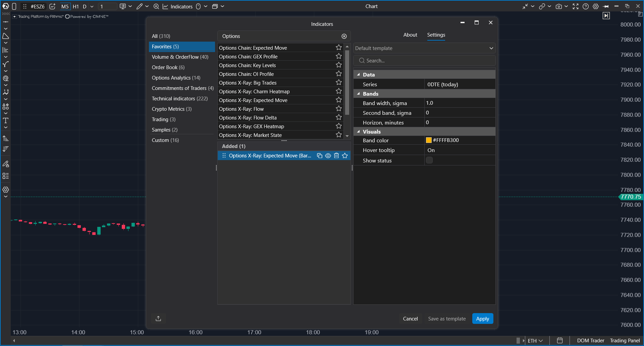Select the Options Analytics category
Screen dimensions: 644x346
(x=176, y=78)
